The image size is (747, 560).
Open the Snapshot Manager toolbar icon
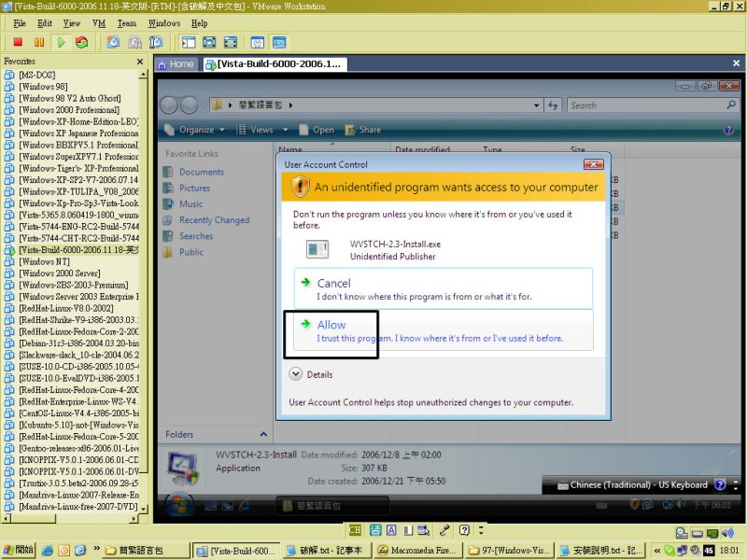point(156,42)
